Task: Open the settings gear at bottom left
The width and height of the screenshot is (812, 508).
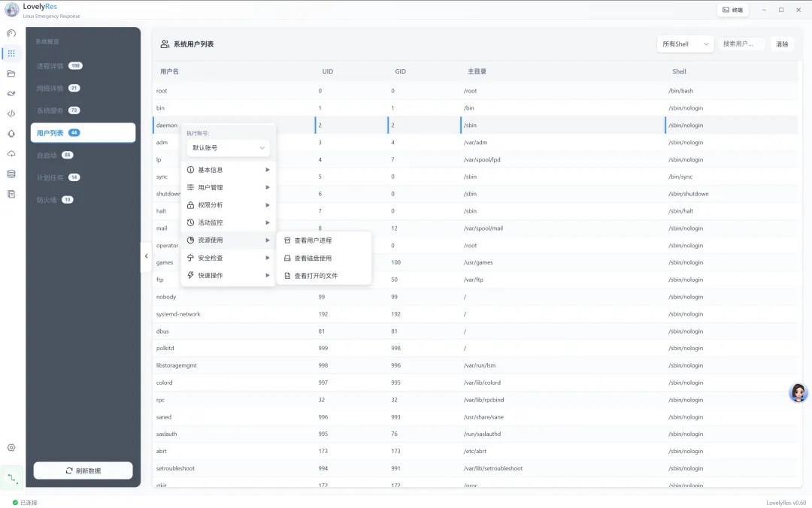Action: click(11, 447)
